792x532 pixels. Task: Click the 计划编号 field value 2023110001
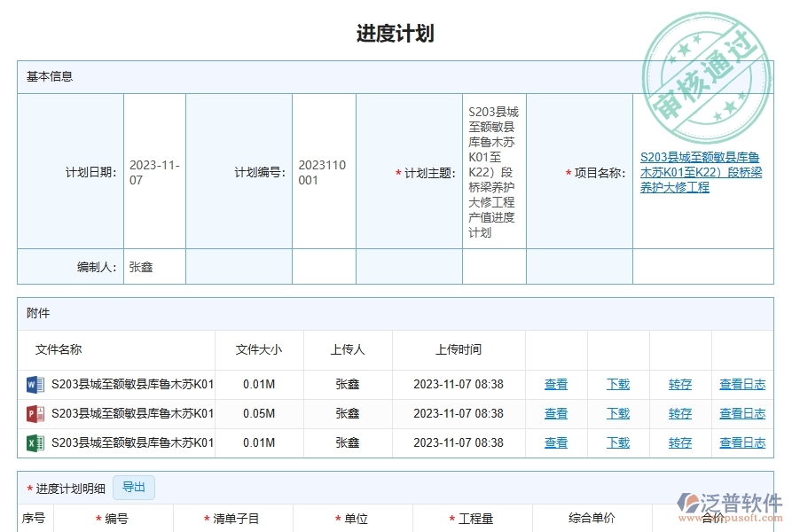[x=322, y=173]
